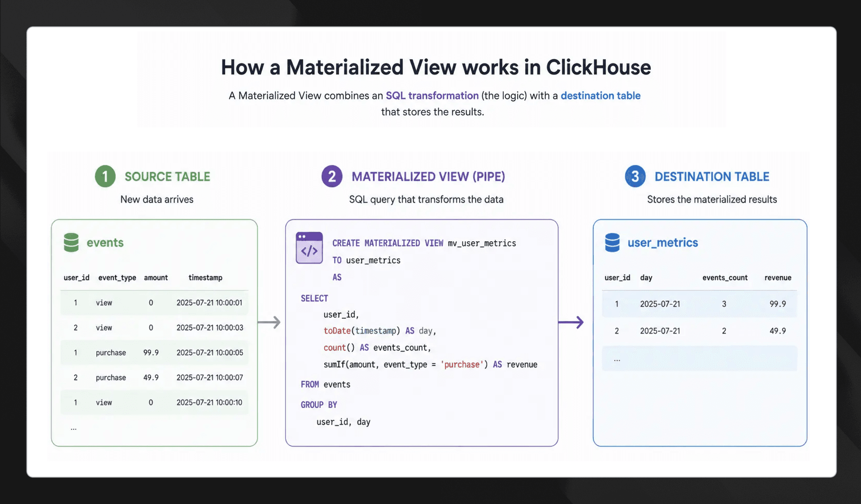The height and width of the screenshot is (504, 861).
Task: Click day "2025-07-21" in the 99.9 revenue row
Action: click(660, 304)
